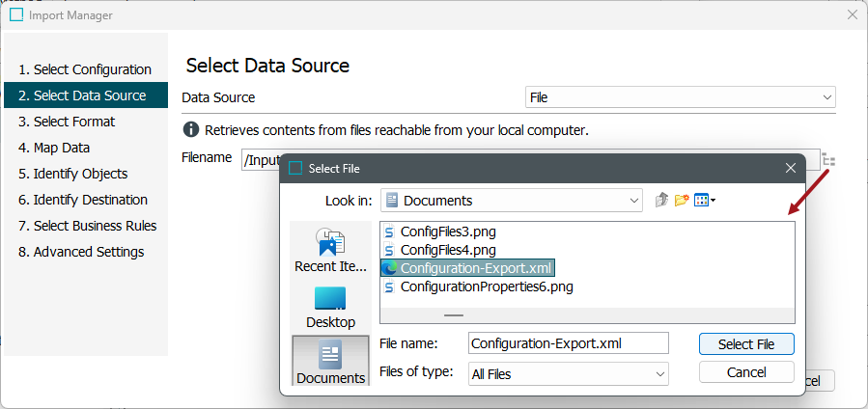This screenshot has height=409, width=868.
Task: Select ConfigFiles3.png in the file list
Action: point(448,232)
